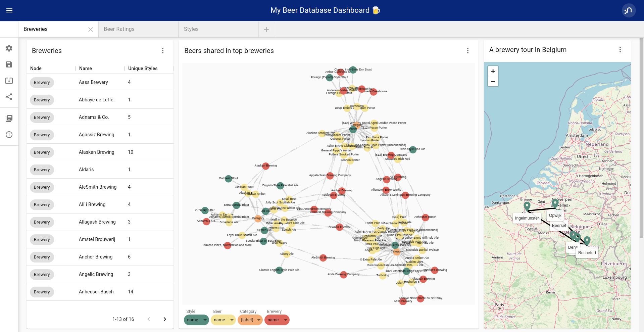Select the Amstel Brouwerij name cell
Viewport: 644px width, 332px height.
point(97,239)
